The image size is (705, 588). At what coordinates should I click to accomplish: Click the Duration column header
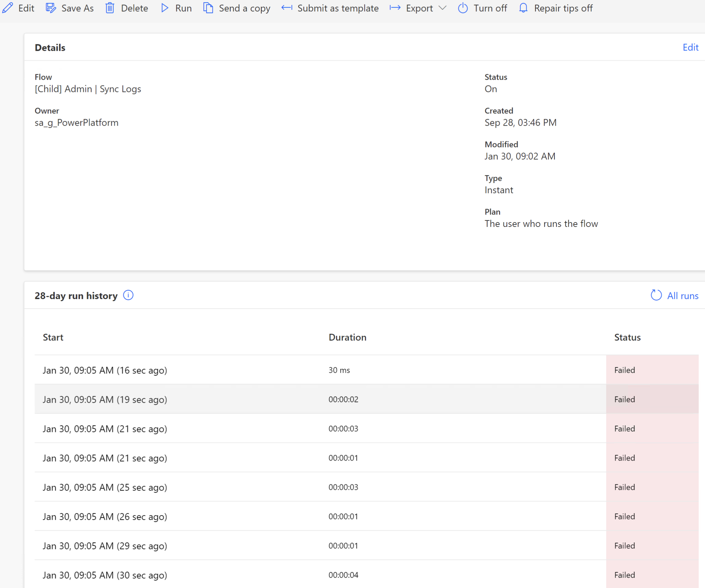tap(347, 337)
